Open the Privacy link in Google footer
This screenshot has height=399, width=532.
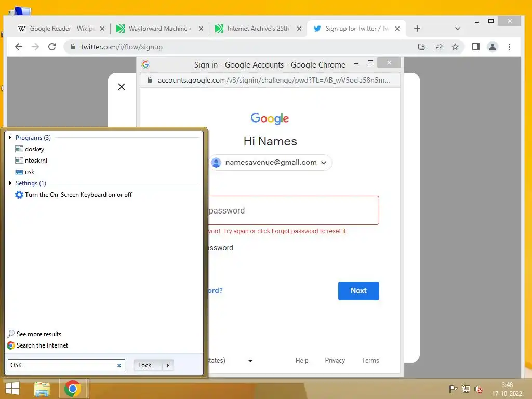(335, 361)
